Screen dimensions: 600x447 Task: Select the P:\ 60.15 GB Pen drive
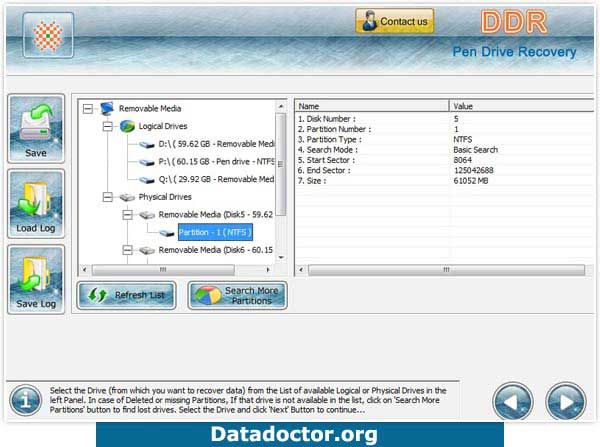216,162
